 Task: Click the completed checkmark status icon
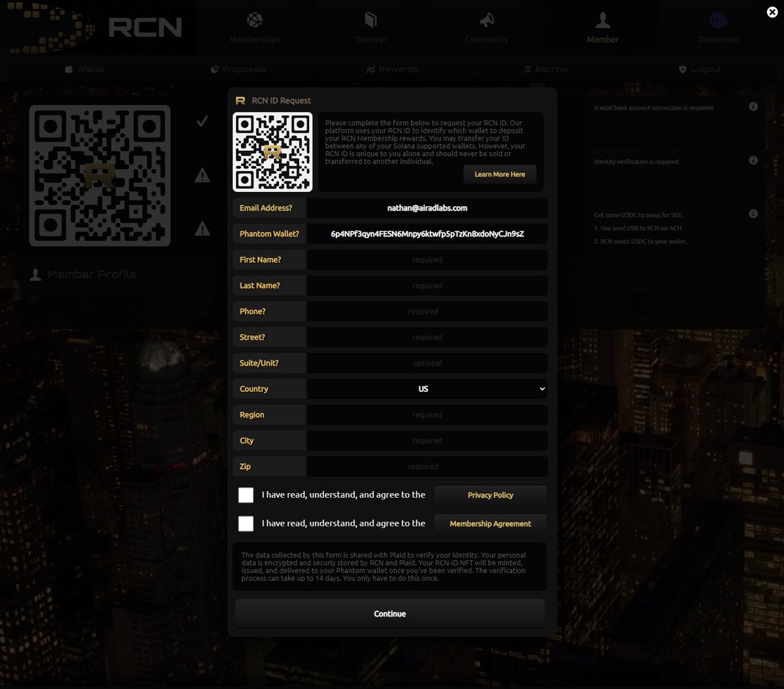click(x=203, y=121)
